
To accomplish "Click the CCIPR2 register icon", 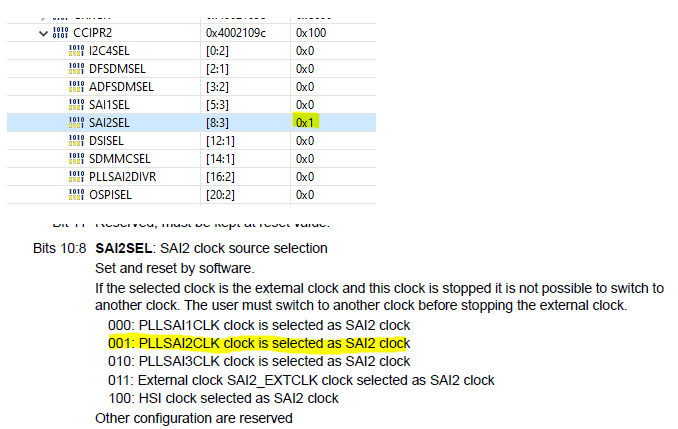I will [59, 33].
